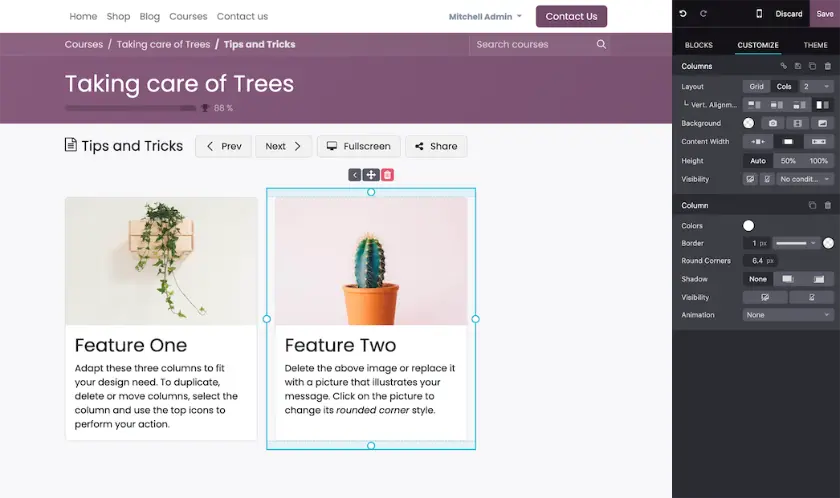Set Height to 50%
The width and height of the screenshot is (840, 498).
click(788, 161)
